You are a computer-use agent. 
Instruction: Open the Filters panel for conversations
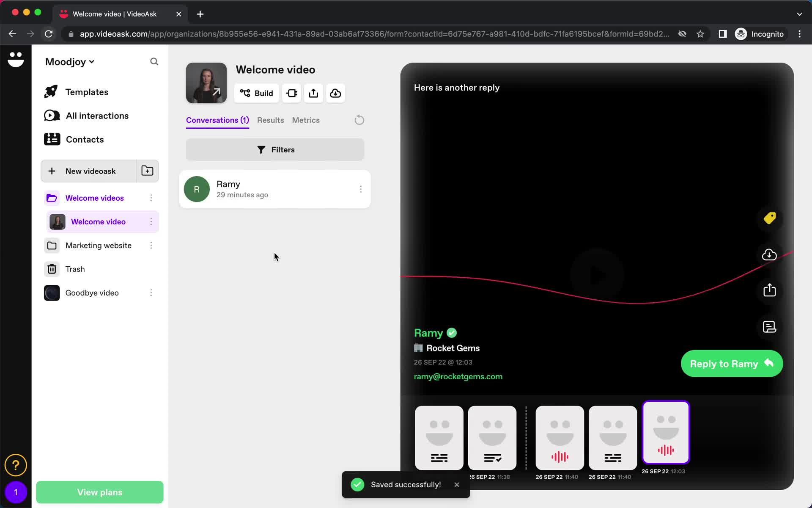(275, 149)
